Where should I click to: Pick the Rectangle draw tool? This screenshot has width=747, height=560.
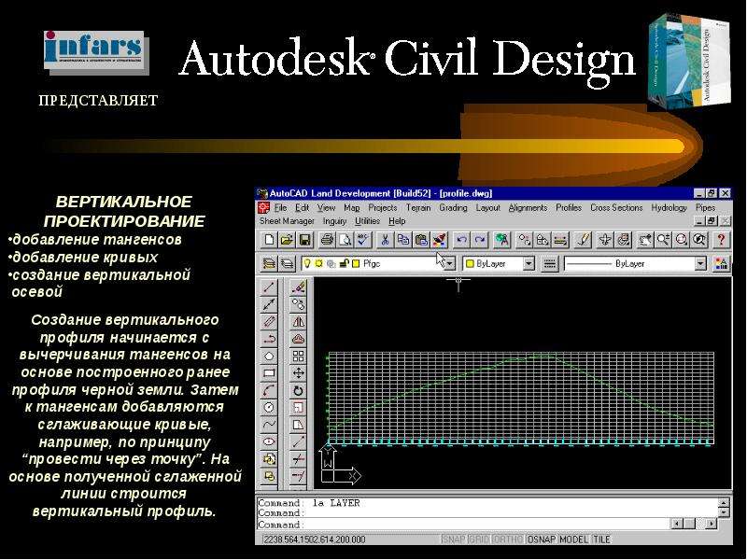click(269, 372)
